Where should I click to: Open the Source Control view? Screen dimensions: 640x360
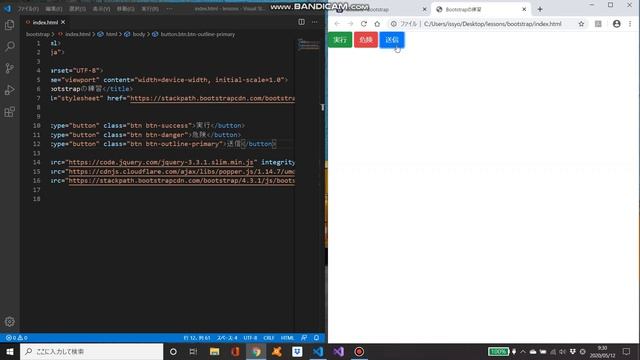click(x=9, y=68)
